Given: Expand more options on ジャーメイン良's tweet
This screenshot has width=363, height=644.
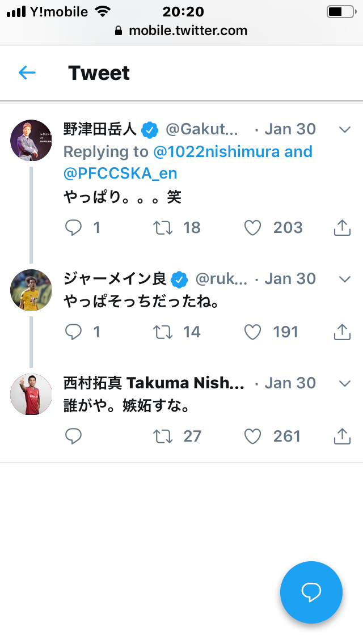Looking at the screenshot, I should click(345, 279).
